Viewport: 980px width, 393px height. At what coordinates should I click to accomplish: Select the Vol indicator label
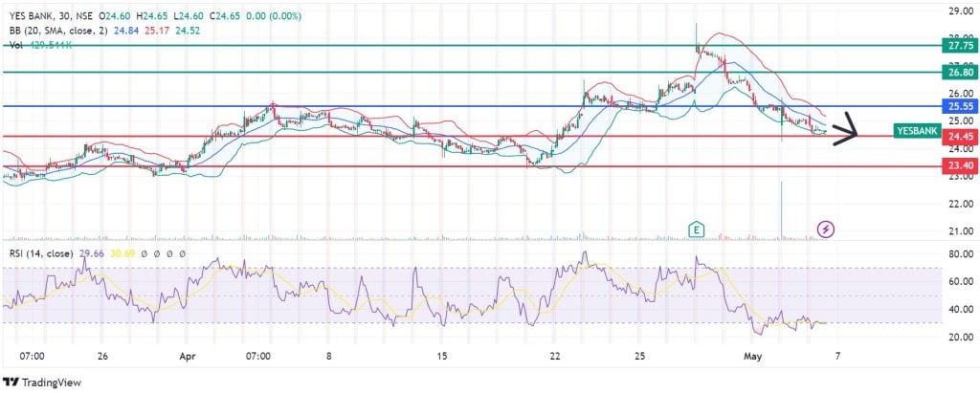(15, 44)
